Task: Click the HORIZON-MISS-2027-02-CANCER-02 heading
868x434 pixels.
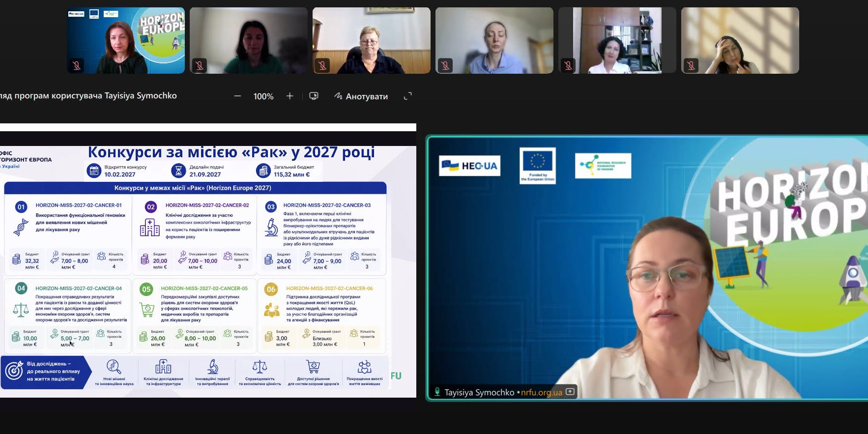Action: pyautogui.click(x=207, y=205)
